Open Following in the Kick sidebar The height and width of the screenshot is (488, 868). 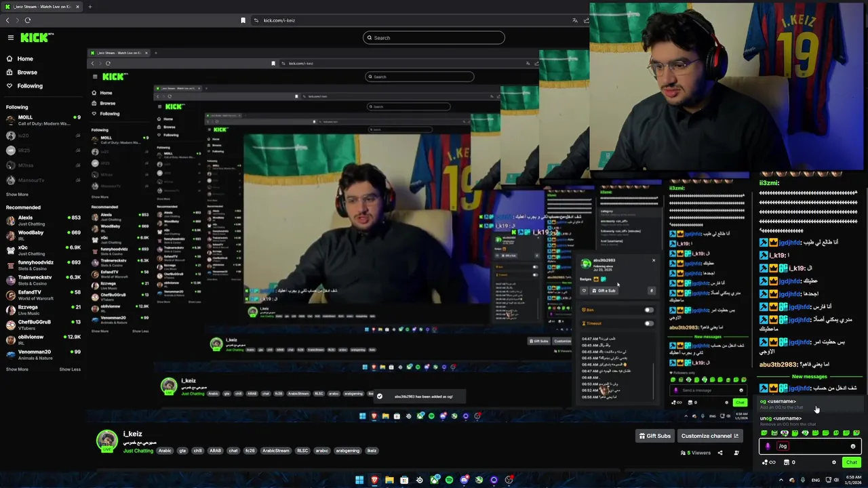point(30,86)
